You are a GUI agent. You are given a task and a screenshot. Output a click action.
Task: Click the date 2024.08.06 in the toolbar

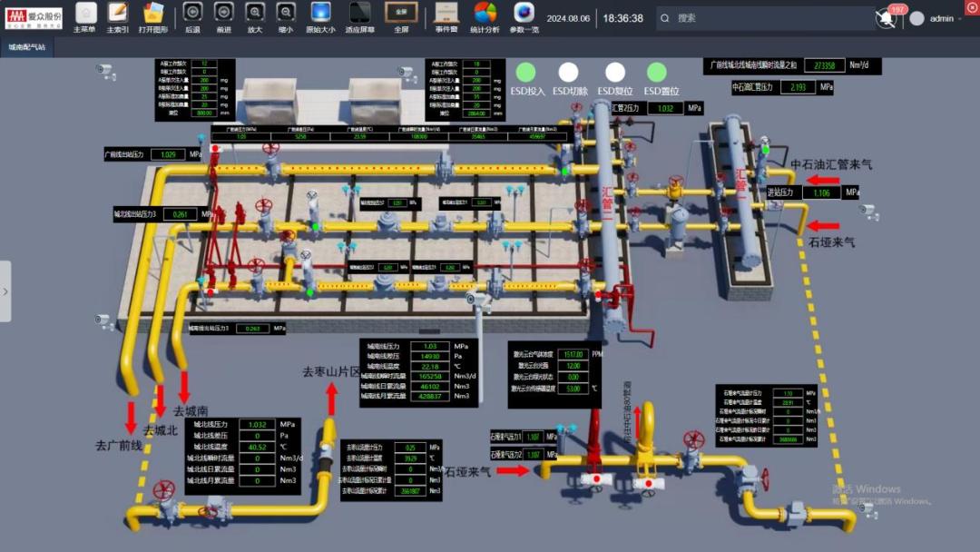pyautogui.click(x=568, y=19)
